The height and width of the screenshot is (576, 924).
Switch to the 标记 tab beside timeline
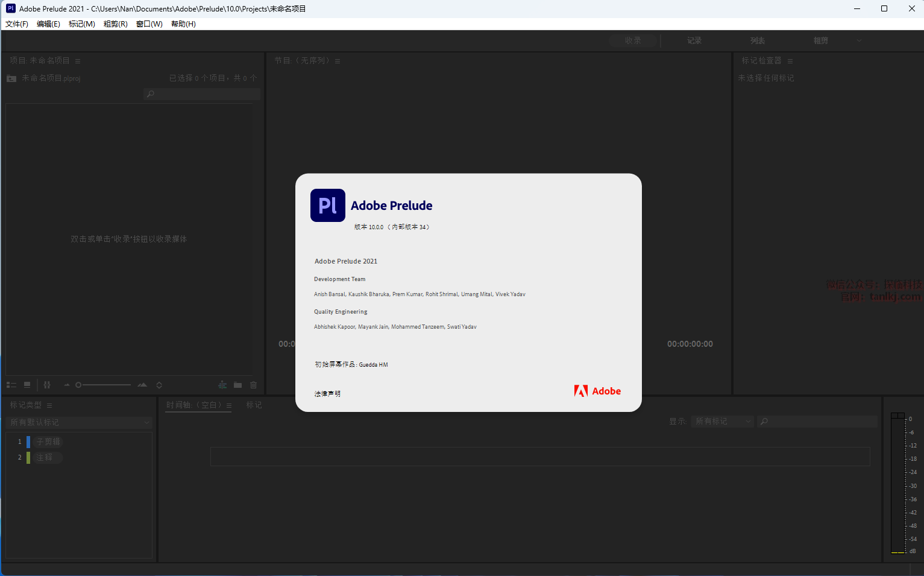click(254, 405)
